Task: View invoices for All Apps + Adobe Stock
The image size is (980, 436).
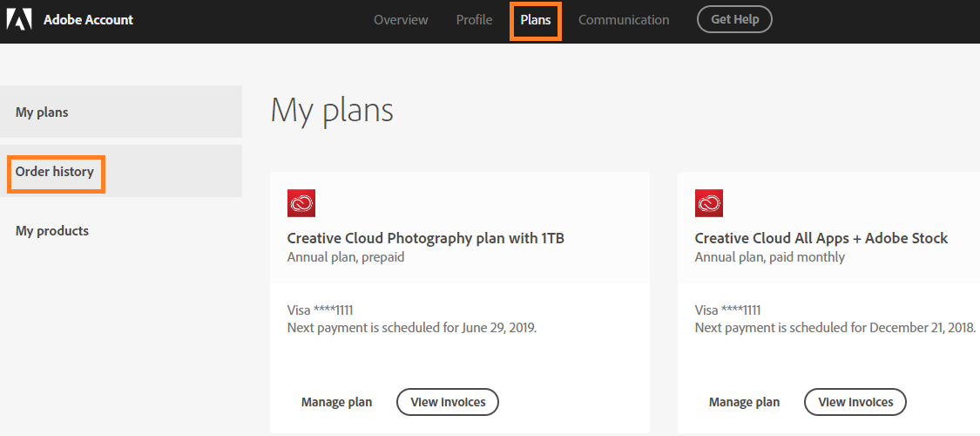Action: pyautogui.click(x=855, y=402)
